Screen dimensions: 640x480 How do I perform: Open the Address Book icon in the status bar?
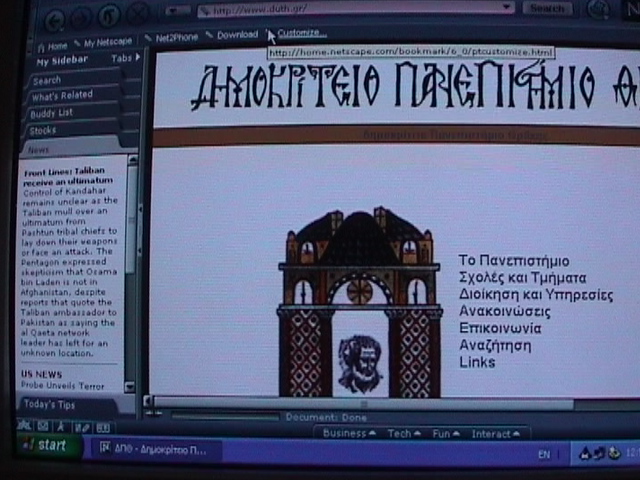(103, 428)
